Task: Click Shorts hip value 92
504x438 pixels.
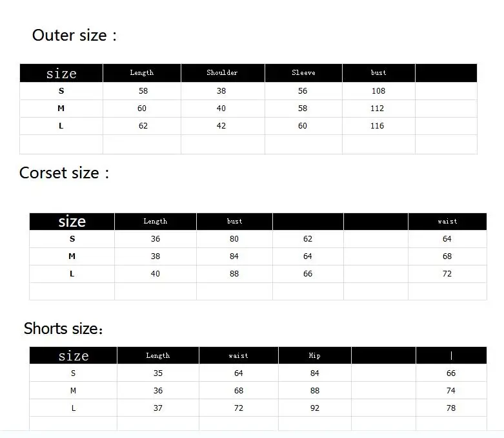Action: click(315, 408)
